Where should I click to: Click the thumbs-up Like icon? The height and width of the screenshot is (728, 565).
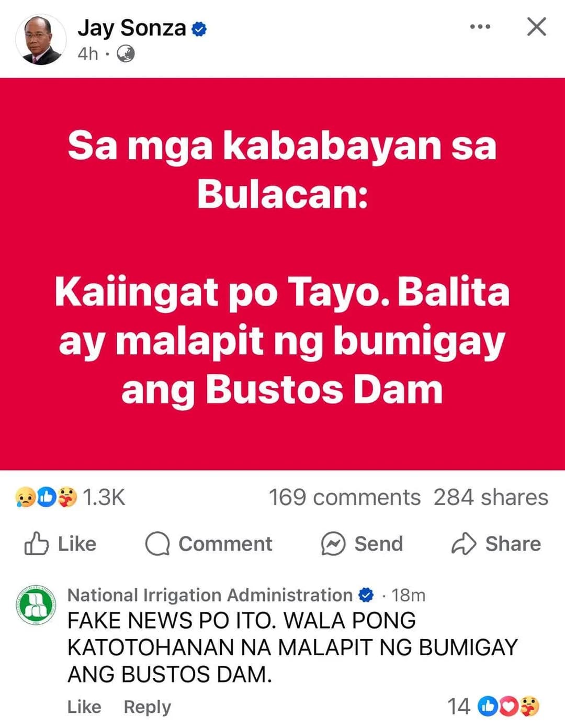(37, 544)
